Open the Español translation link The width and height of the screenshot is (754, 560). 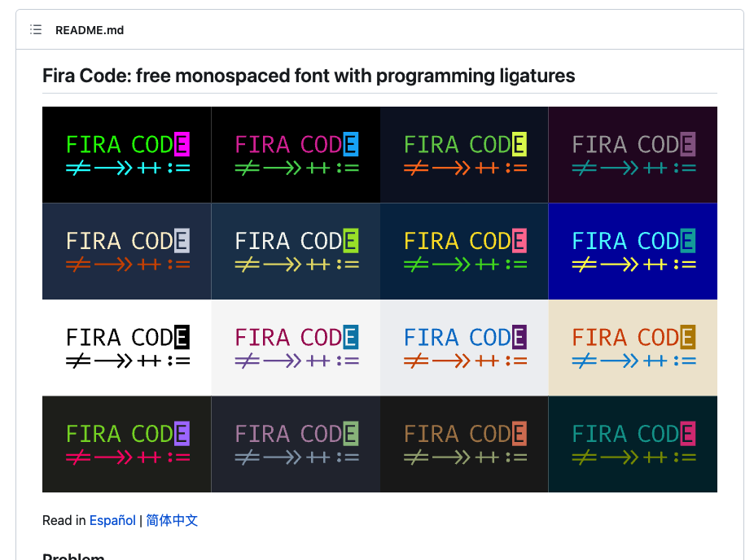[112, 520]
